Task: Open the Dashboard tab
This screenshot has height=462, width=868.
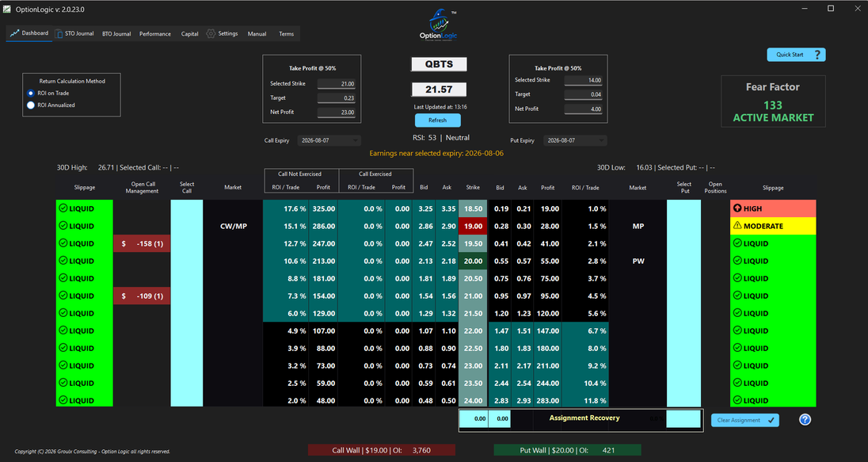Action: click(x=29, y=33)
